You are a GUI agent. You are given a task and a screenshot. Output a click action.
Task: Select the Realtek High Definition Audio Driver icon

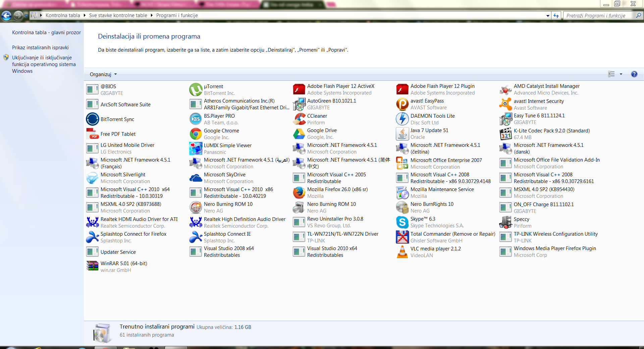[x=196, y=222]
